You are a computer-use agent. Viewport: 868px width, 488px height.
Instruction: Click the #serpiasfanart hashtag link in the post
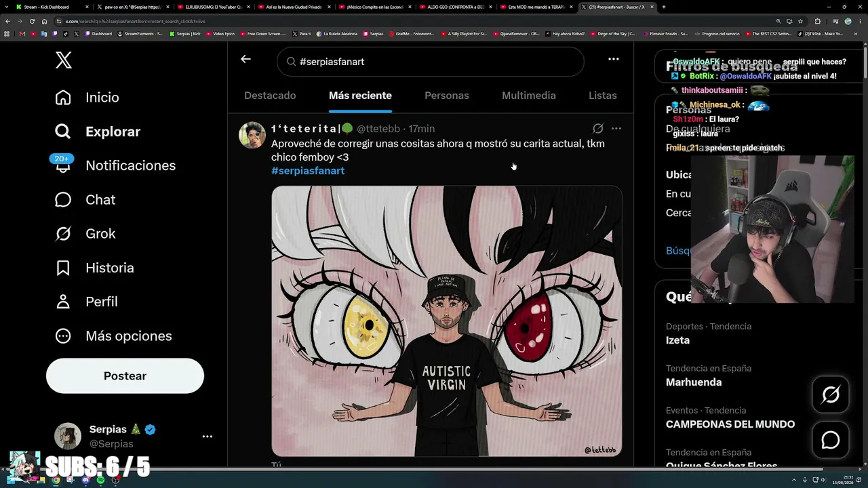pyautogui.click(x=308, y=171)
